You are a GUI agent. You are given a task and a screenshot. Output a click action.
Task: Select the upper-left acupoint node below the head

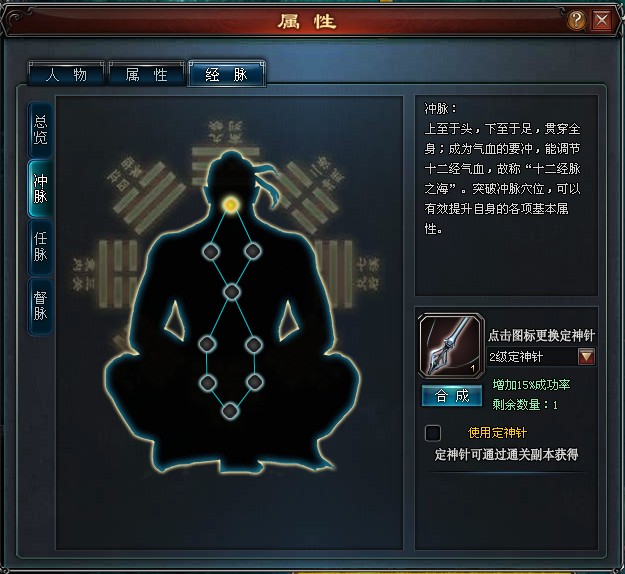211,252
